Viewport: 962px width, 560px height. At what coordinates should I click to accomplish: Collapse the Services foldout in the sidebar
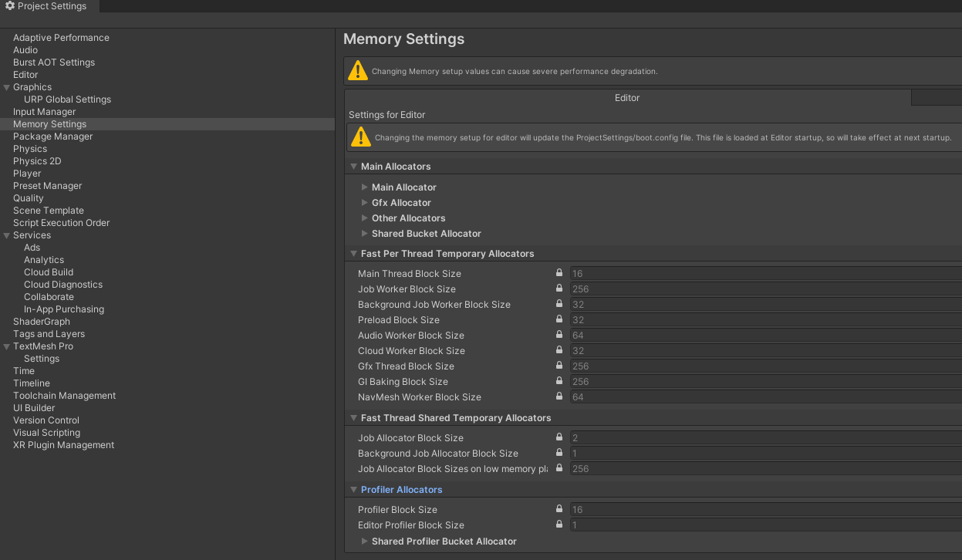point(7,234)
